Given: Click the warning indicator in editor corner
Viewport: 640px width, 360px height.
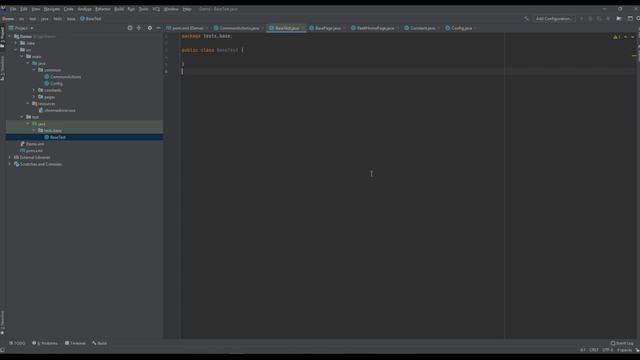Looking at the screenshot, I should (616, 37).
